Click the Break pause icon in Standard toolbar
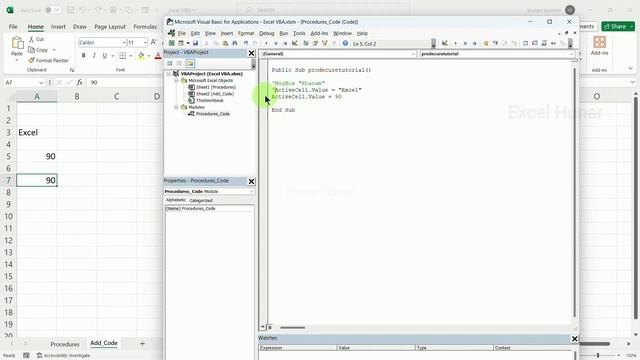Image resolution: width=640 pixels, height=360 pixels. (276, 43)
